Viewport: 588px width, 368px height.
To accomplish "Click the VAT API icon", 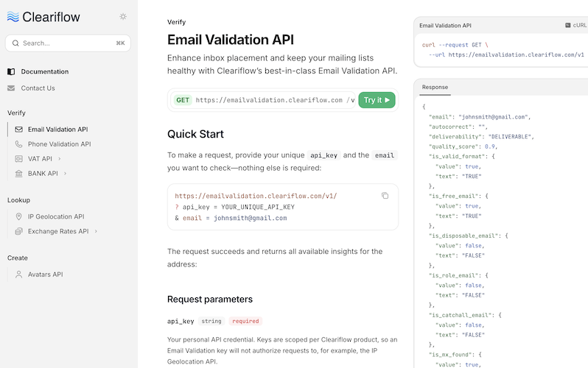I will pos(18,159).
